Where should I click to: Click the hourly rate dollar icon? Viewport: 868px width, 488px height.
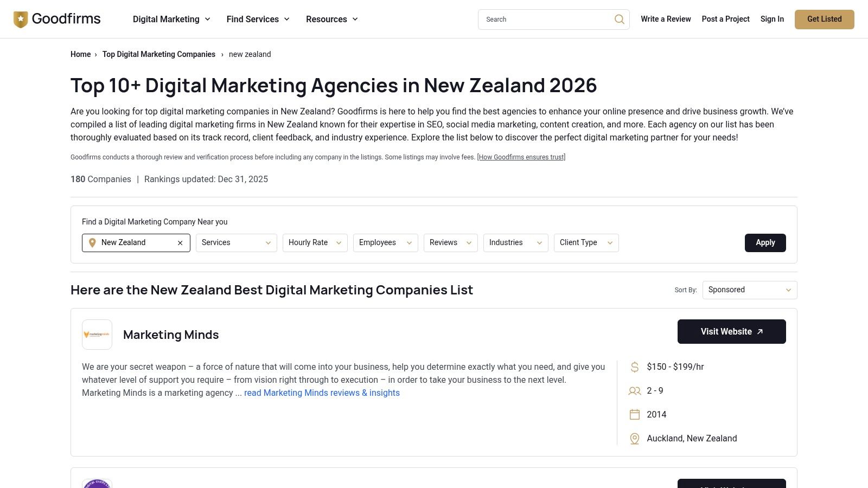[x=634, y=367]
